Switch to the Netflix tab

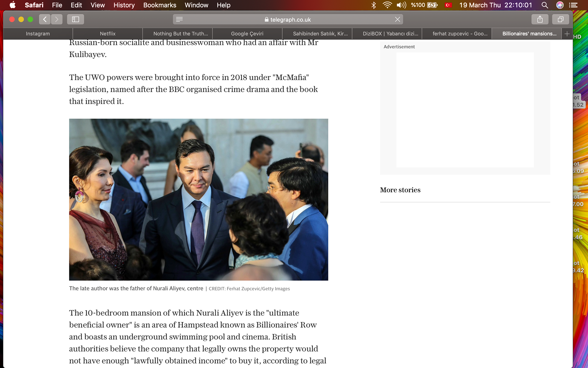(x=107, y=34)
